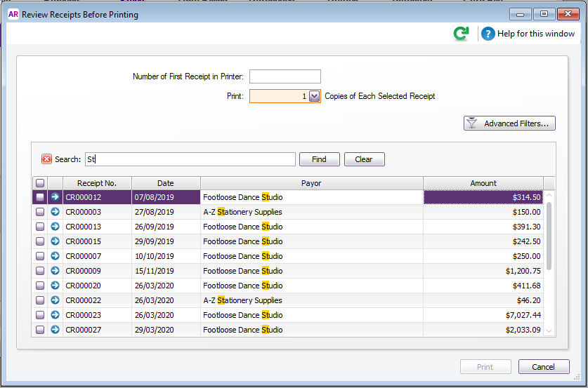Click the Cancel button
This screenshot has width=588, height=388.
pos(543,367)
